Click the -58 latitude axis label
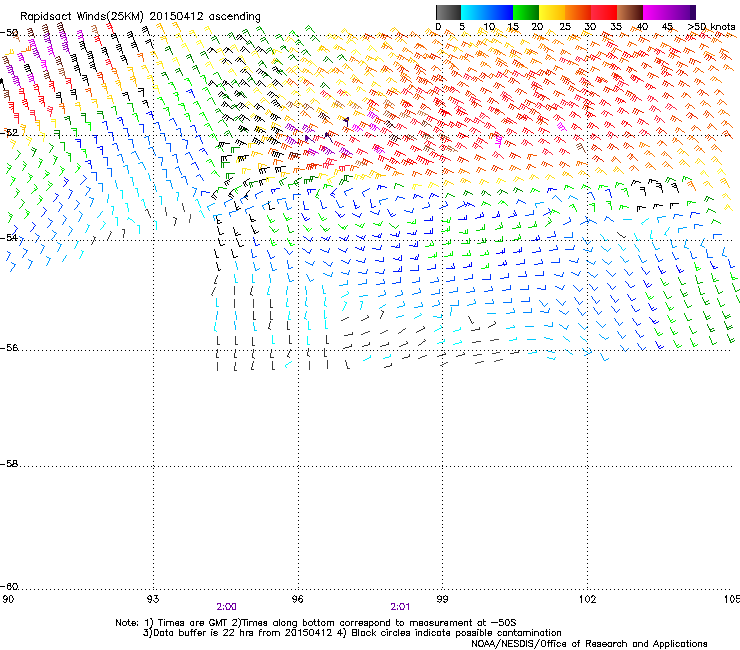The width and height of the screenshot is (740, 650). coord(9,464)
